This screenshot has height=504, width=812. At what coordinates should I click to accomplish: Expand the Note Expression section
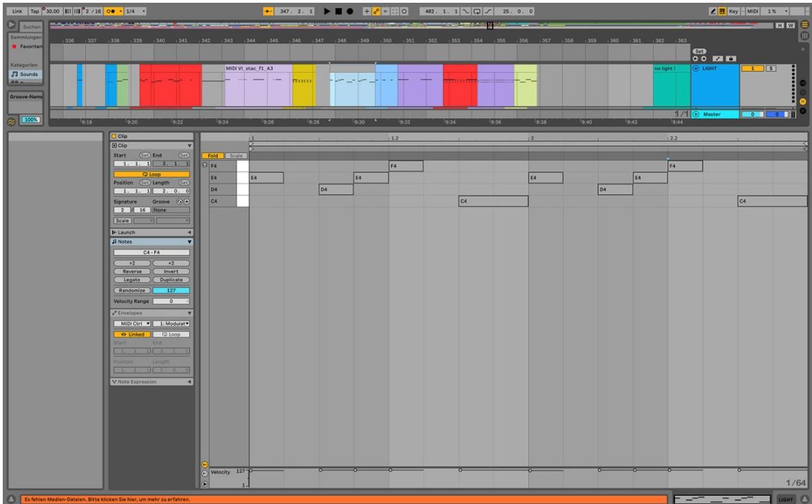pos(189,382)
